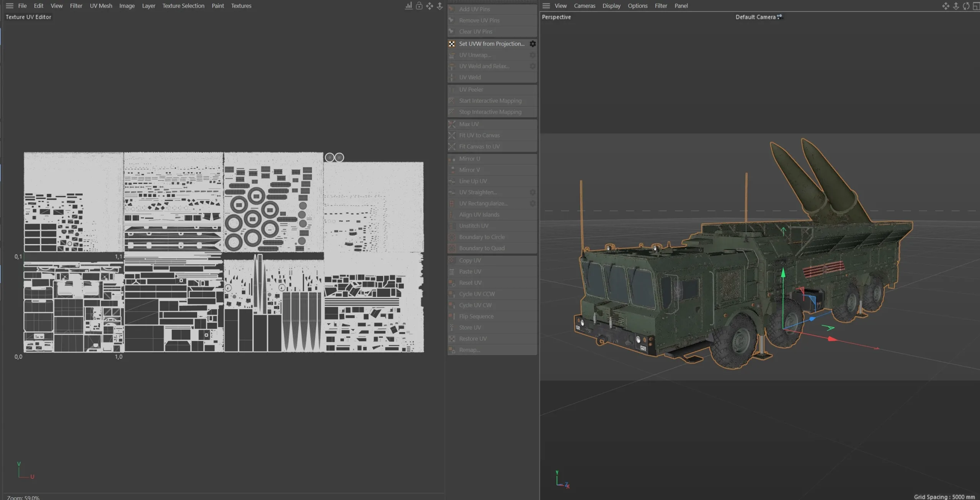Open the Texture Selection menu
This screenshot has width=980, height=500.
coord(183,6)
